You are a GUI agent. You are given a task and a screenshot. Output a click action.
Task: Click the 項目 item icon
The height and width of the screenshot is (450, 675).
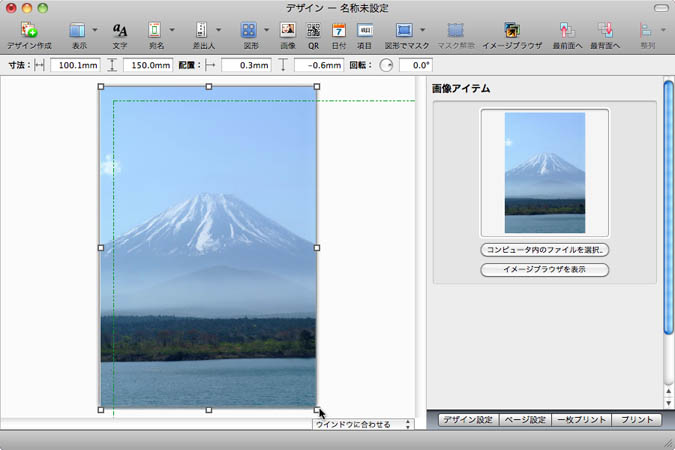click(365, 31)
